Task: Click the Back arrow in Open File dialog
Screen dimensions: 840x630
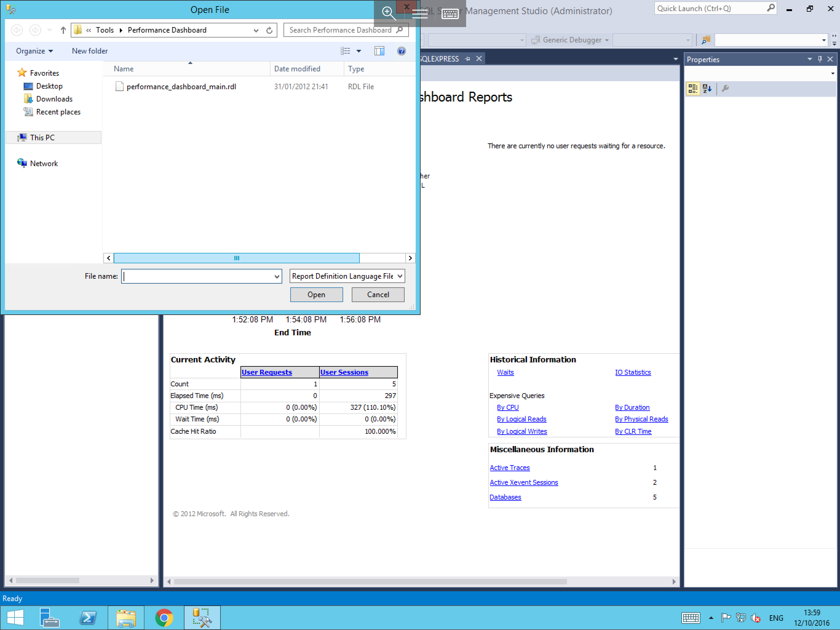Action: pyautogui.click(x=17, y=30)
